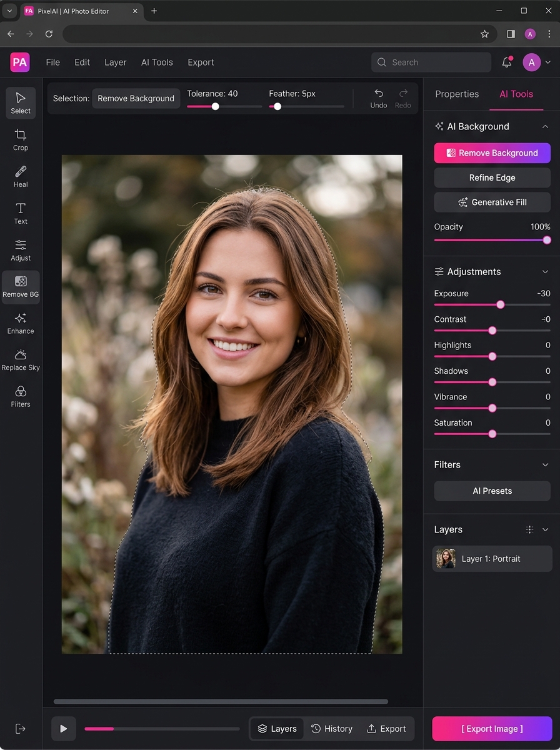Open the History tab
This screenshot has height=750, width=560.
pyautogui.click(x=332, y=729)
